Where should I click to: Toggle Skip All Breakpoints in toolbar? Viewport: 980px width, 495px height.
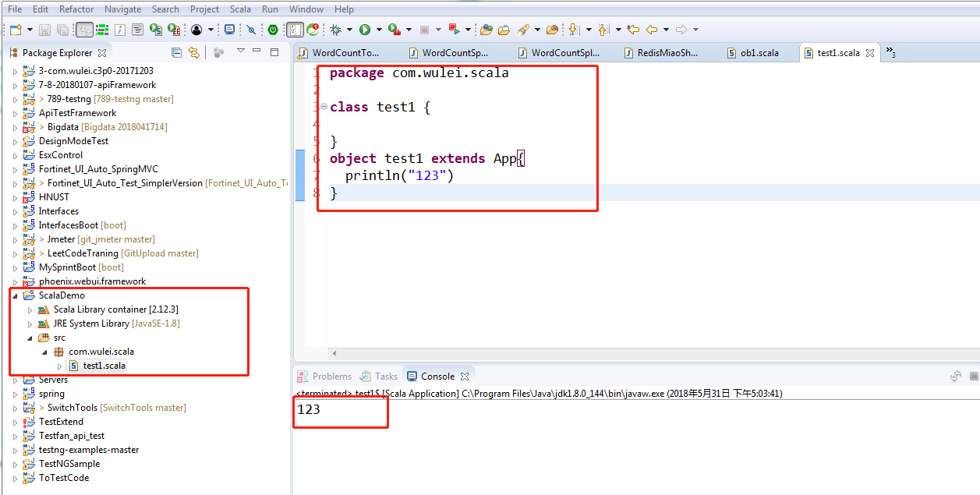[251, 30]
